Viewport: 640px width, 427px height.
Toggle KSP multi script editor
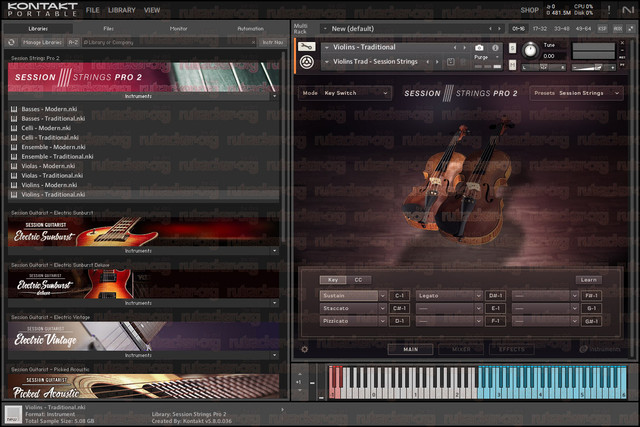click(602, 29)
